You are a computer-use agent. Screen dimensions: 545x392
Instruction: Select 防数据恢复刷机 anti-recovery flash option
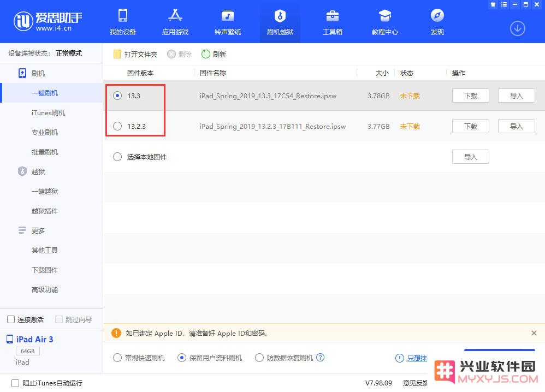coord(259,358)
